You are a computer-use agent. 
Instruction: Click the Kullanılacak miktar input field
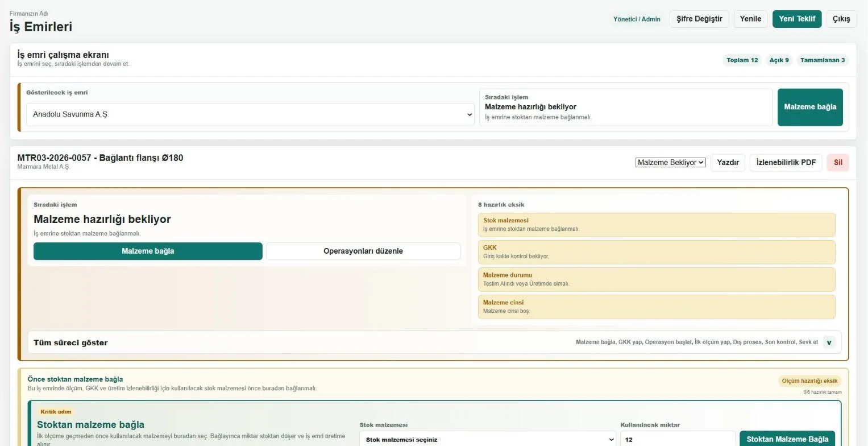(x=678, y=440)
